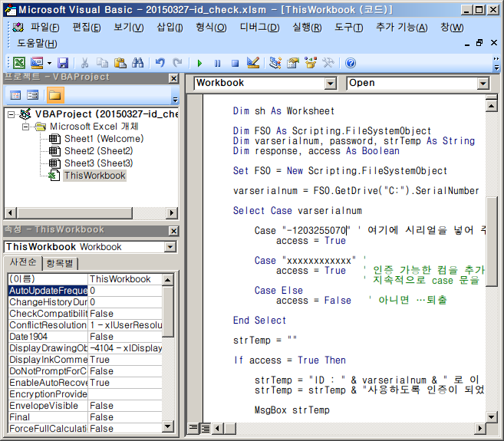Click code horizontal scroll right arrow
The image size is (504, 441).
pos(480,428)
